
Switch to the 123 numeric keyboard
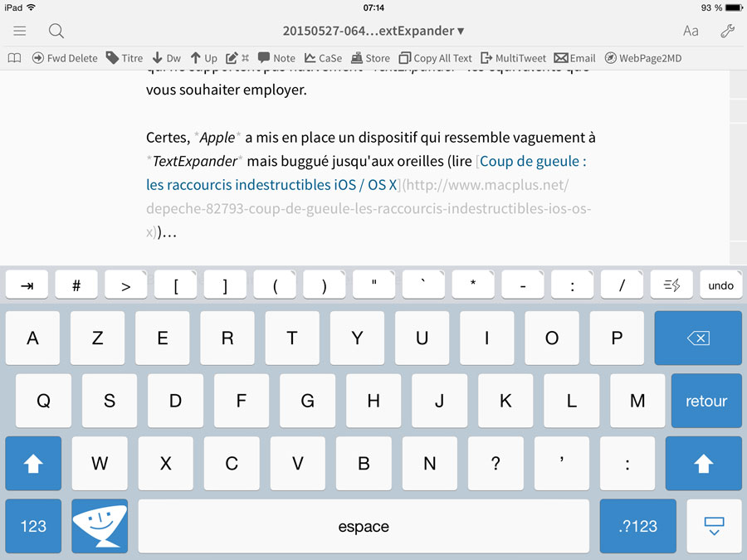[33, 526]
